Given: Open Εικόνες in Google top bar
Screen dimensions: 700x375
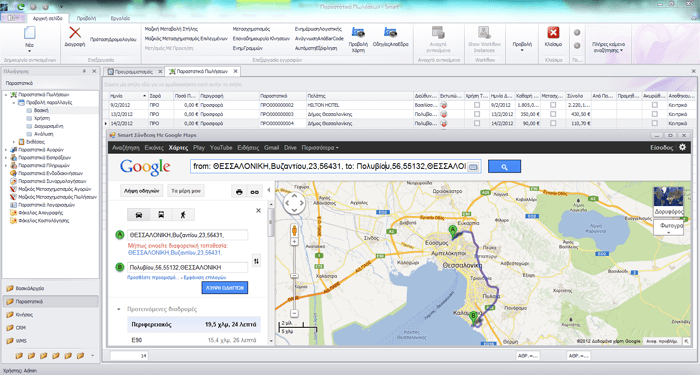Looking at the screenshot, I should (154, 147).
